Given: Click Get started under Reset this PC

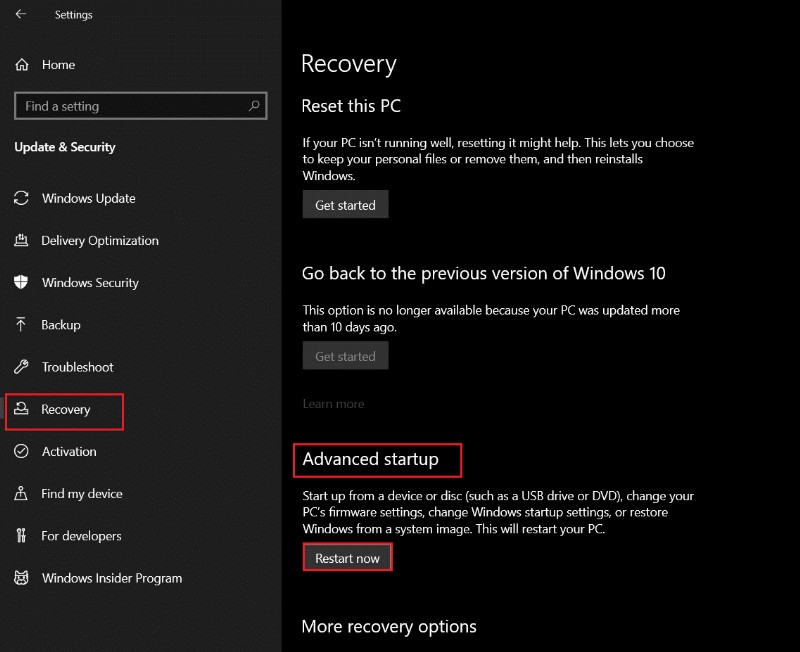Looking at the screenshot, I should click(x=345, y=205).
